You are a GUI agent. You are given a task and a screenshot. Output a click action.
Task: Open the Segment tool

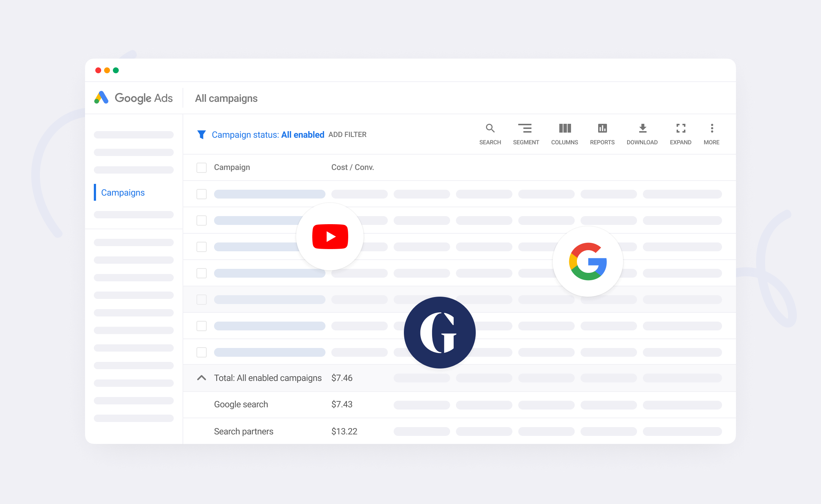pyautogui.click(x=526, y=129)
